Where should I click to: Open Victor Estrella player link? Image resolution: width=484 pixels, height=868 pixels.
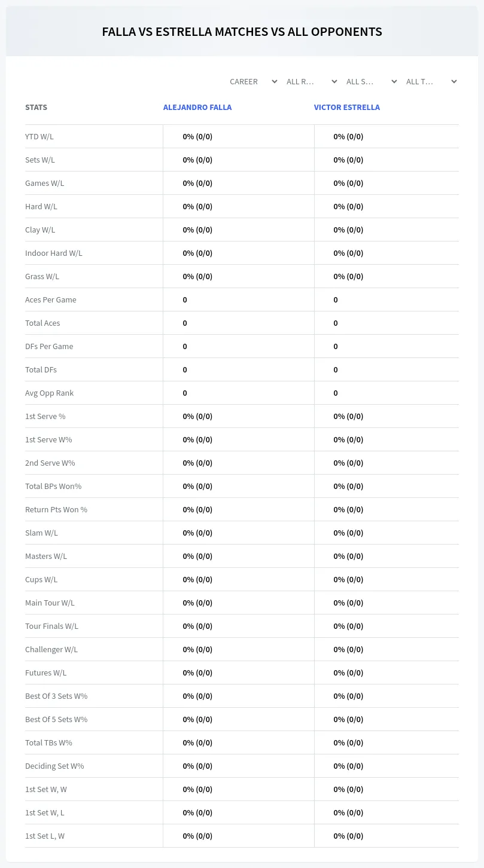(x=347, y=108)
